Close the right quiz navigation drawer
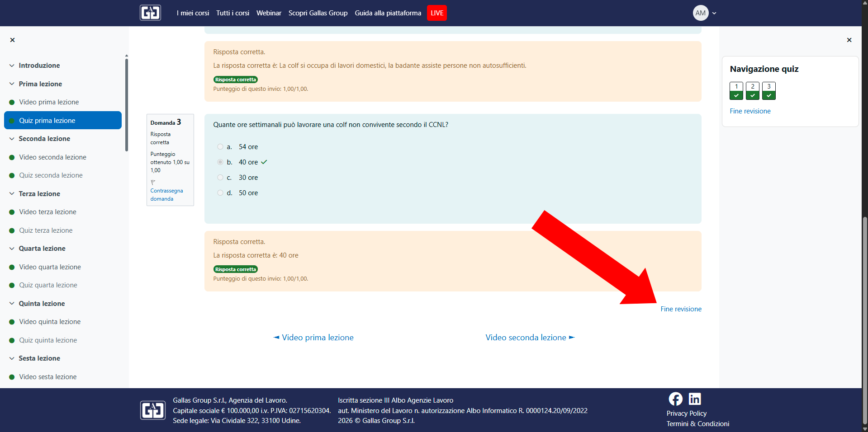Viewport: 868px width, 432px height. (x=849, y=40)
